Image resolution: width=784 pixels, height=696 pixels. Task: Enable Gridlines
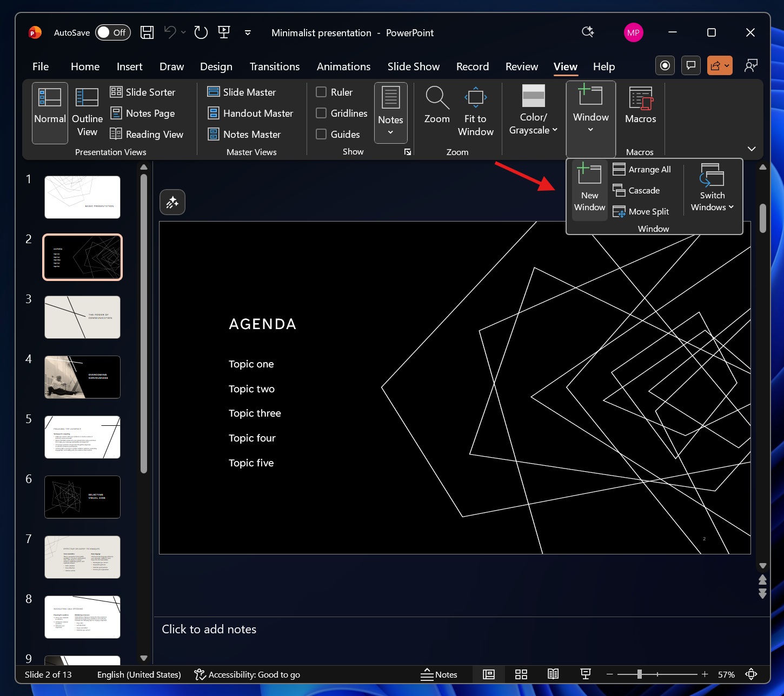pos(321,113)
